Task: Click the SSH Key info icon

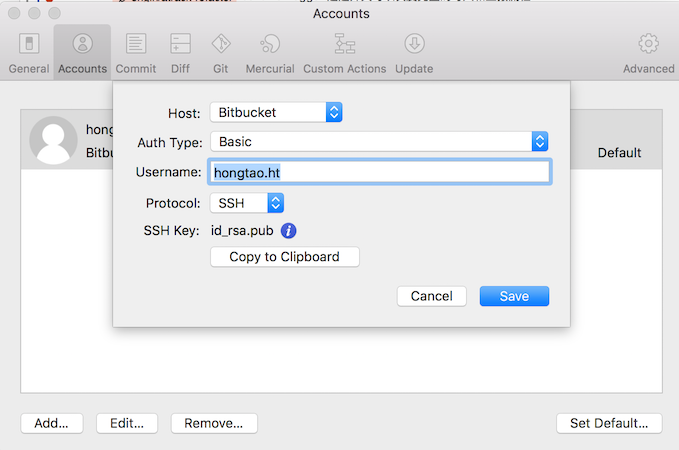Action: pyautogui.click(x=288, y=231)
